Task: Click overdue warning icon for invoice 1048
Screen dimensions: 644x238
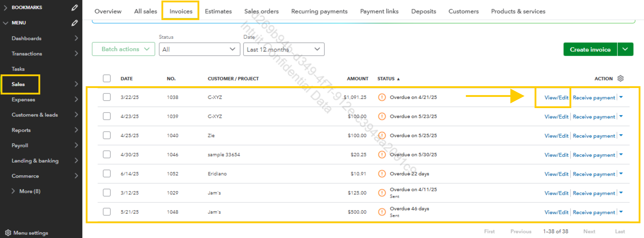Action: tap(382, 212)
